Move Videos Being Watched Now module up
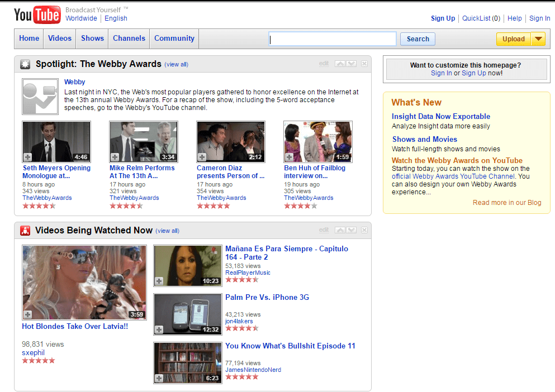Screen dimensions: 555x392 340,230
